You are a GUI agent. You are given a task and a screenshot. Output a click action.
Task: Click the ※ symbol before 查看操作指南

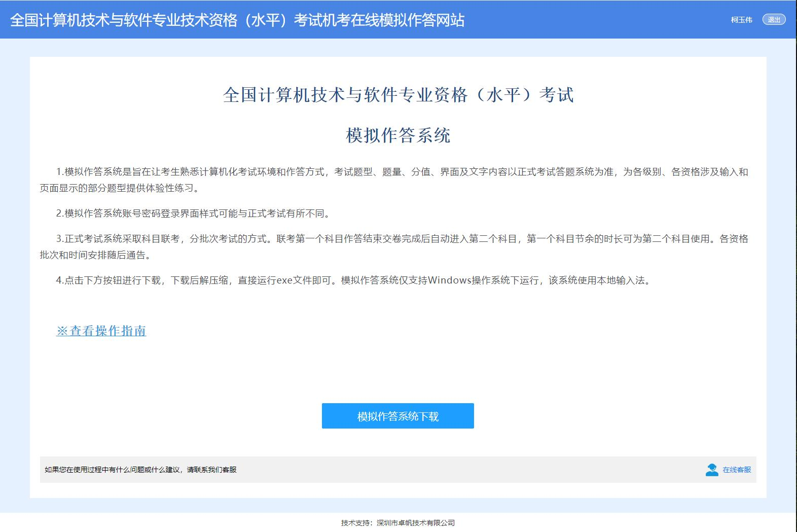(62, 331)
